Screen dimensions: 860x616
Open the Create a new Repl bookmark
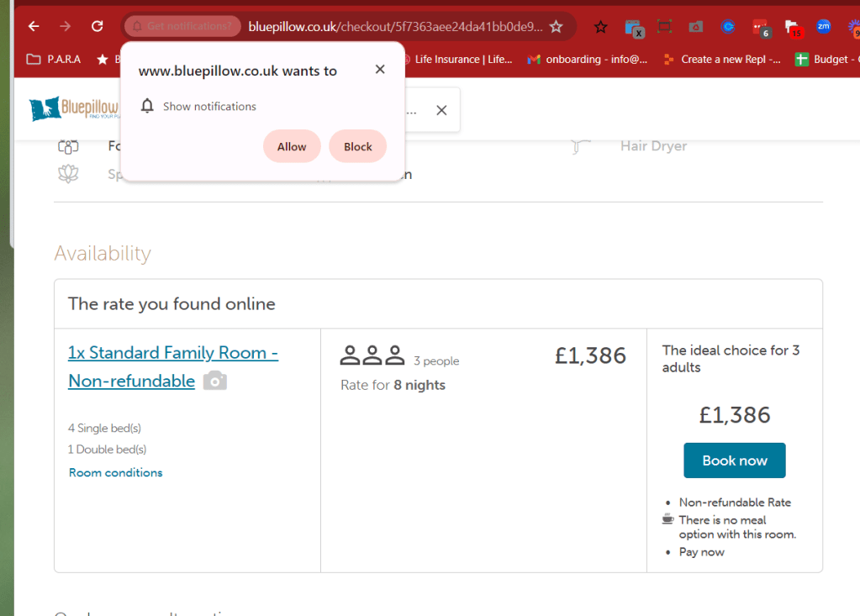[x=722, y=59]
